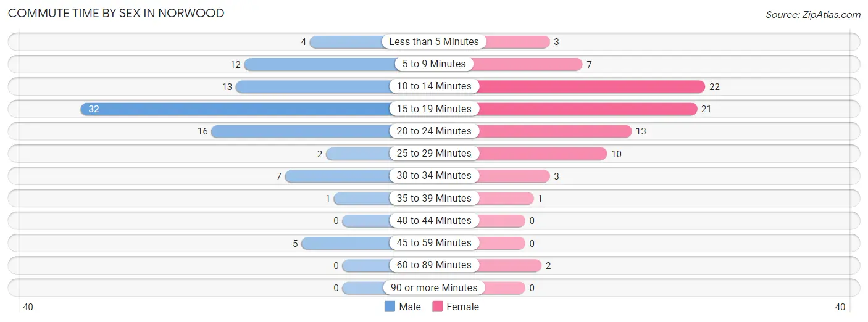Click the Male legend color swatch
The height and width of the screenshot is (322, 868).
[x=390, y=307]
